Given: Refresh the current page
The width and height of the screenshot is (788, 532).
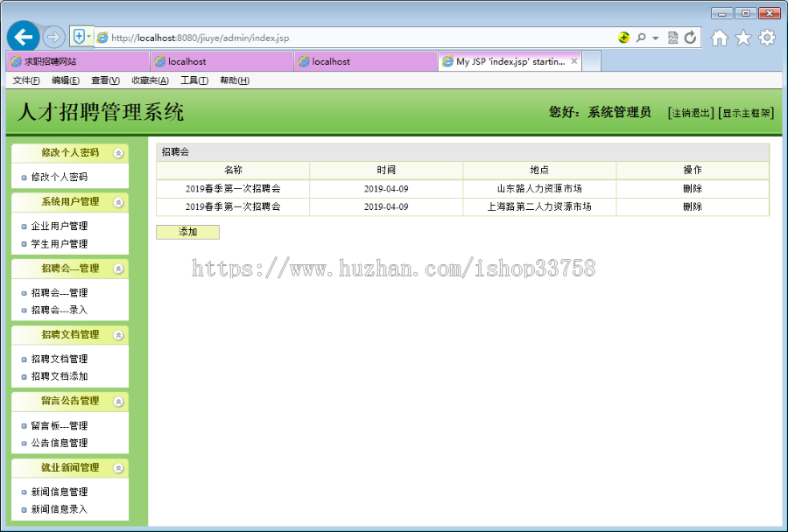Looking at the screenshot, I should 692,37.
